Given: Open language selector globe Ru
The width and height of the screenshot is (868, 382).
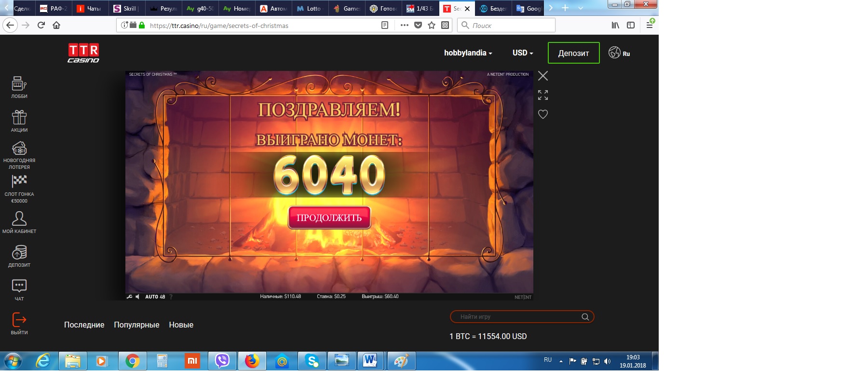Looking at the screenshot, I should point(619,53).
